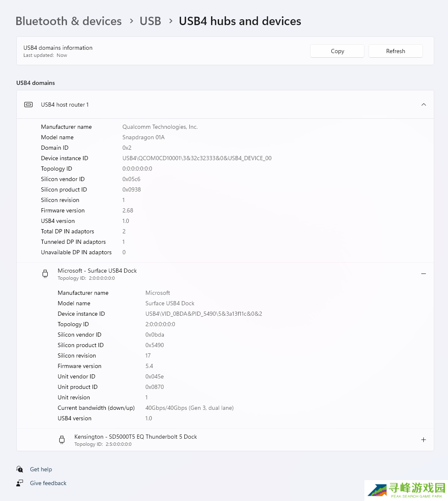Click the USB4 hubs and devices heading
Screen dimensions: 448x501
[240, 21]
